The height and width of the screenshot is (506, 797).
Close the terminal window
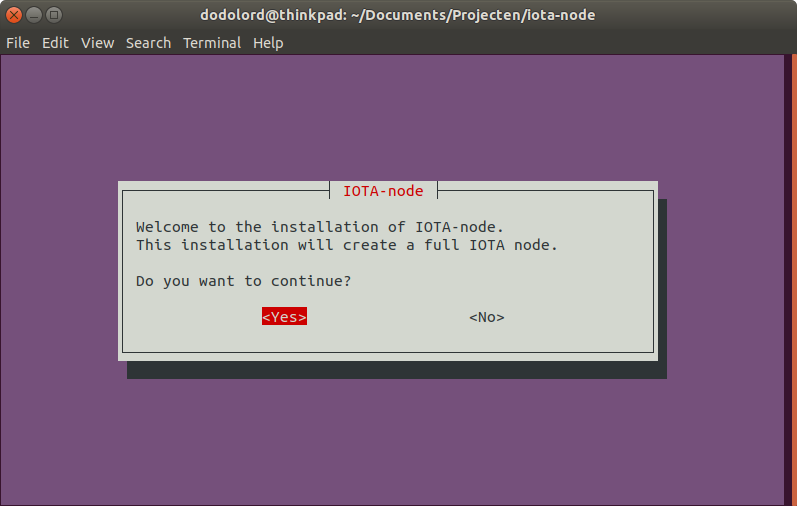pyautogui.click(x=14, y=15)
